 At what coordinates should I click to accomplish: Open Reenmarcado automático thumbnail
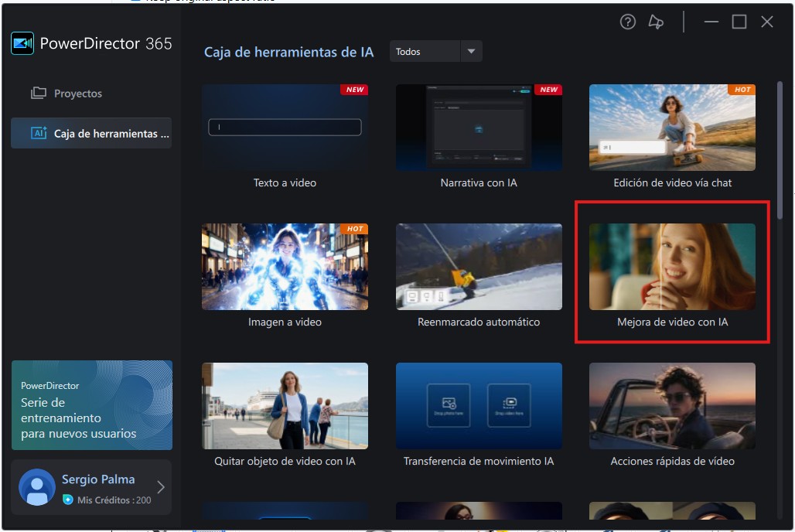coord(479,267)
